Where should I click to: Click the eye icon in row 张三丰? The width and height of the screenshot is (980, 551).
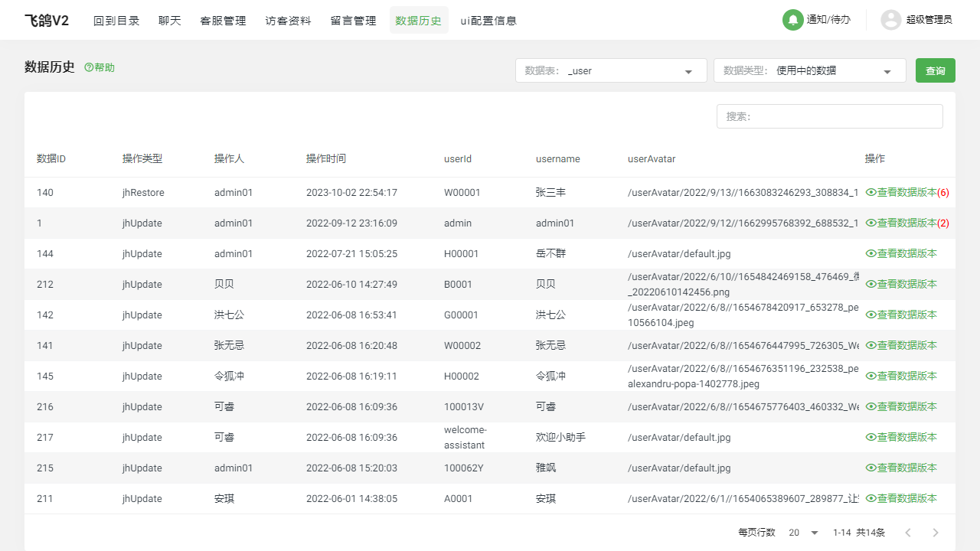tap(871, 193)
